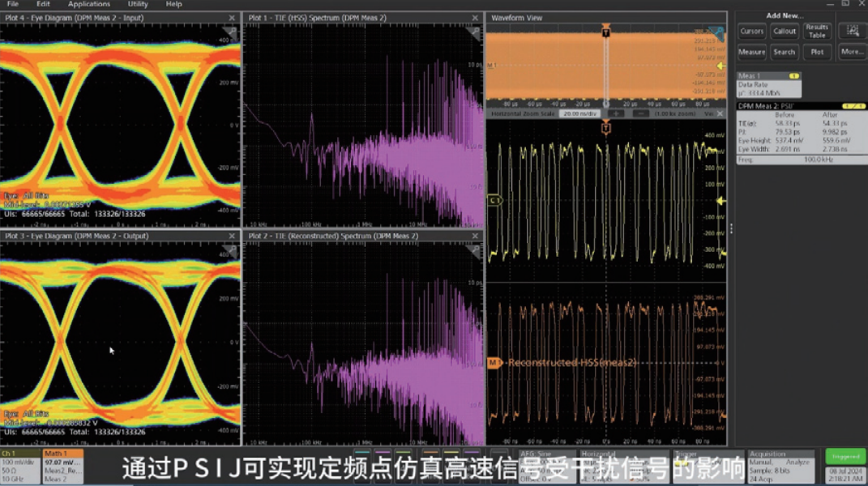Close Plot 1 TIE Spectrum panel
The height and width of the screenshot is (486, 868).
[x=475, y=18]
